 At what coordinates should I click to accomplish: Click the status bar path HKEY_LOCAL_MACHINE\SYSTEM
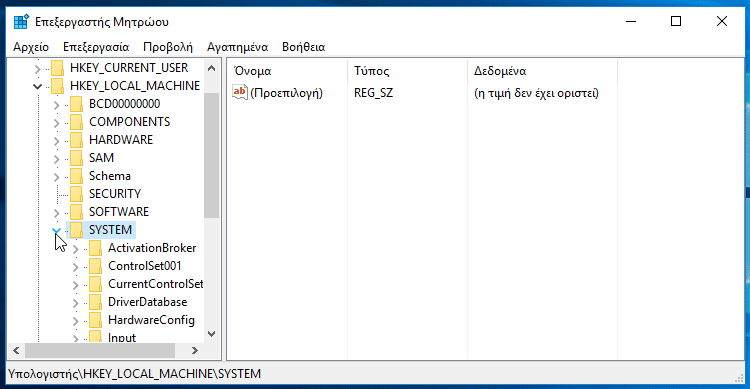tap(172, 374)
